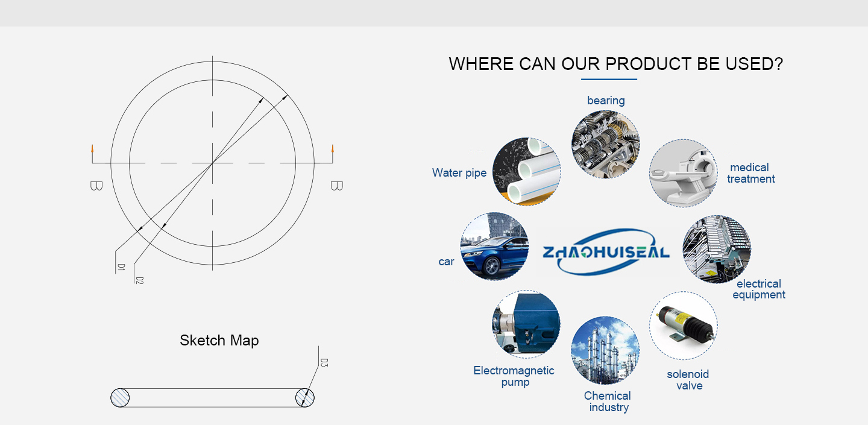This screenshot has height=425, width=868.
Task: Click the Water pipe circular image
Action: click(527, 171)
